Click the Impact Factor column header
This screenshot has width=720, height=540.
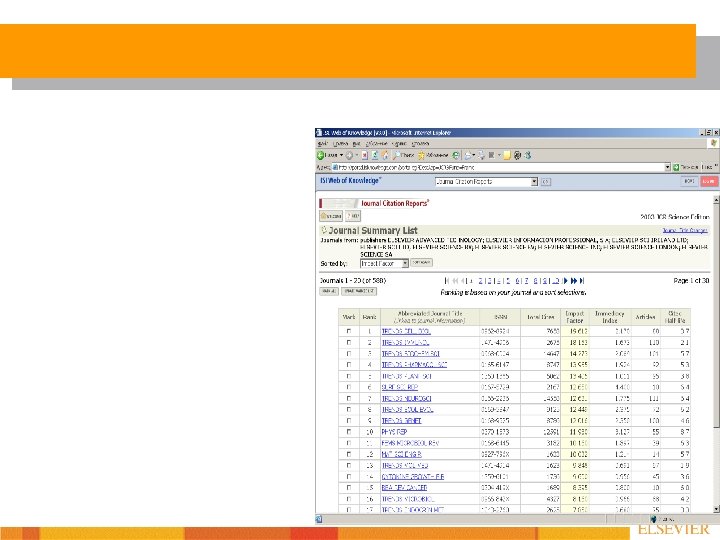(574, 317)
